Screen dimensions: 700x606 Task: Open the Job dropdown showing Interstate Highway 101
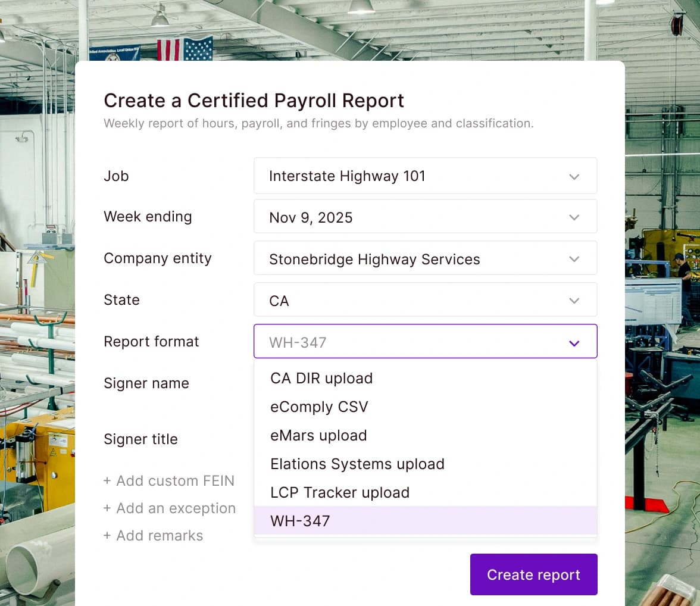point(425,176)
